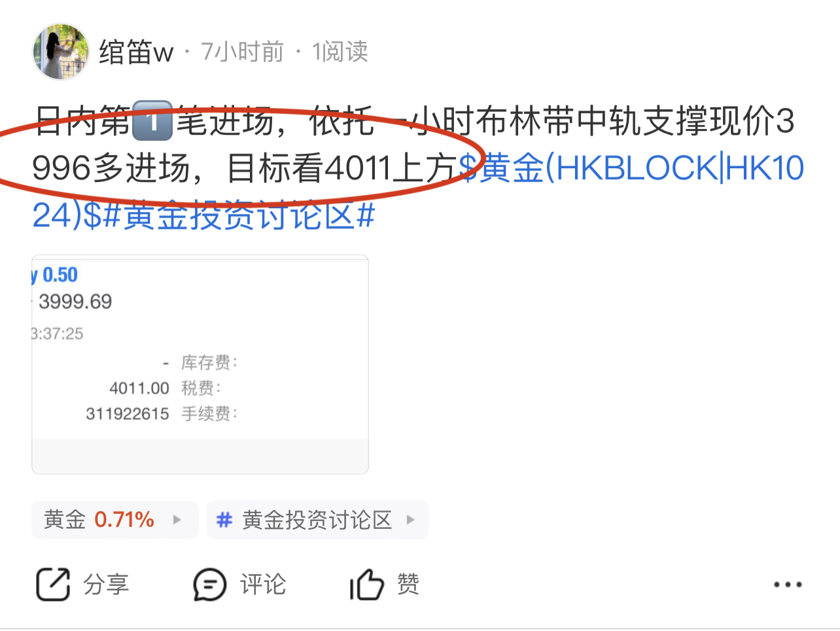Tap the comment bubble icon

[209, 584]
